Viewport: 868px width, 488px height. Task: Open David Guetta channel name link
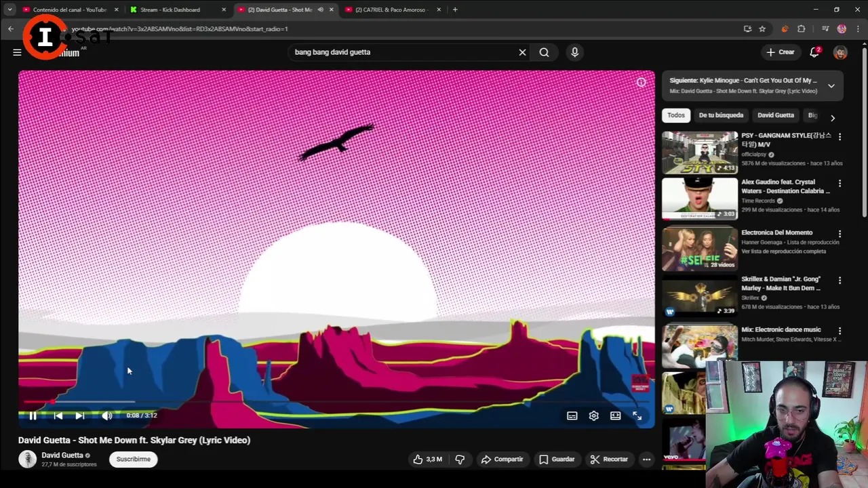point(62,455)
